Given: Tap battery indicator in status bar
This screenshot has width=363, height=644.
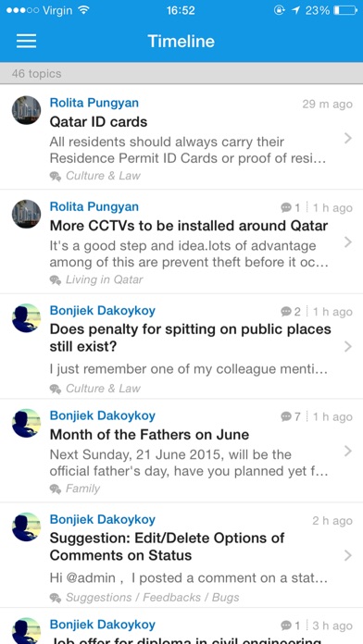Looking at the screenshot, I should point(344,10).
